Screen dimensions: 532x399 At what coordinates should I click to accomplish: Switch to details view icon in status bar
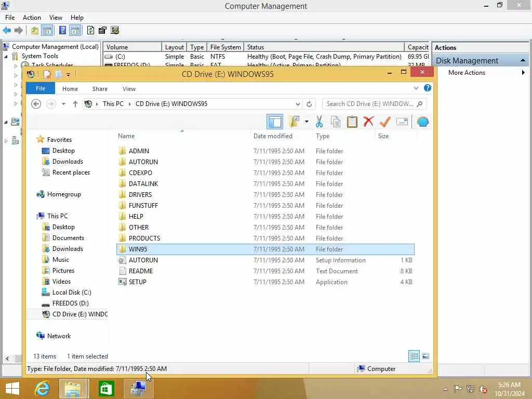coord(414,356)
